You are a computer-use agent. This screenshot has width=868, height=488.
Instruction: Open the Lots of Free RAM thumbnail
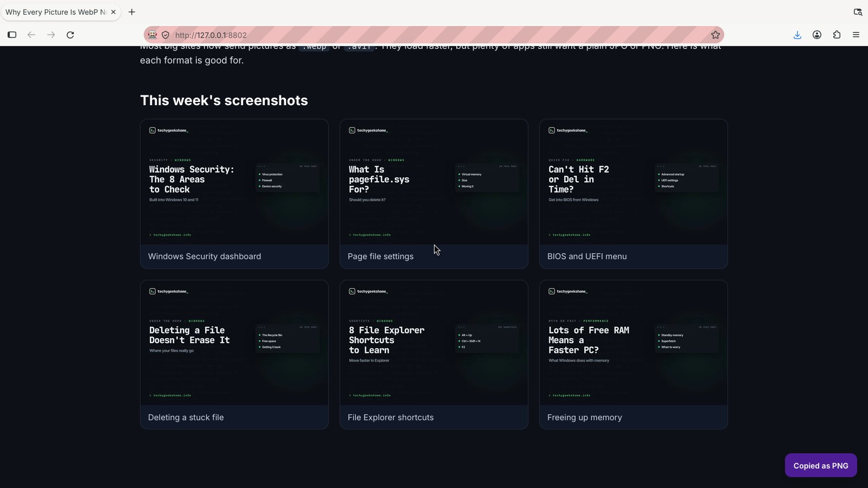[634, 343]
